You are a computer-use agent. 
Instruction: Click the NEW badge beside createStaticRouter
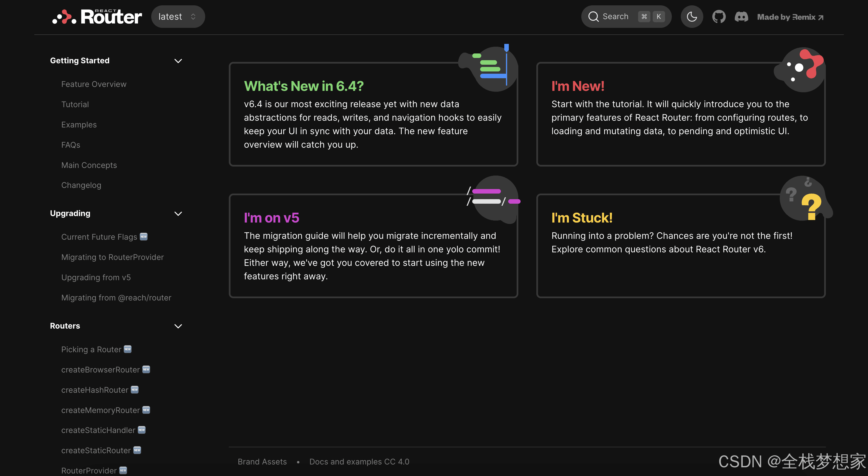[137, 450]
